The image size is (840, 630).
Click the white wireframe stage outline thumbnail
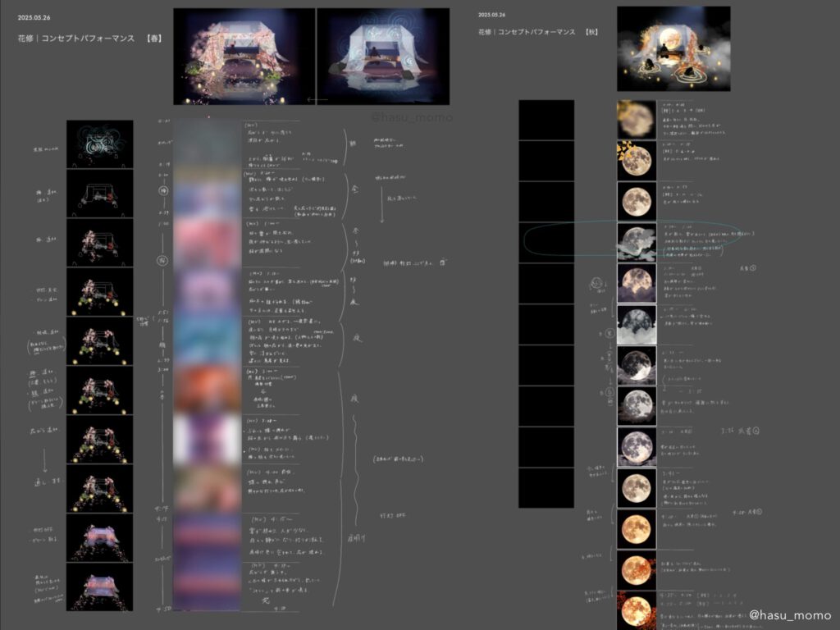click(x=99, y=194)
